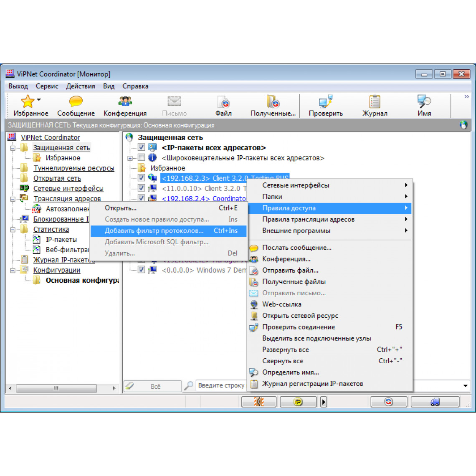The height and width of the screenshot is (476, 476).
Task: Click the Всё filter button
Action: (x=153, y=386)
